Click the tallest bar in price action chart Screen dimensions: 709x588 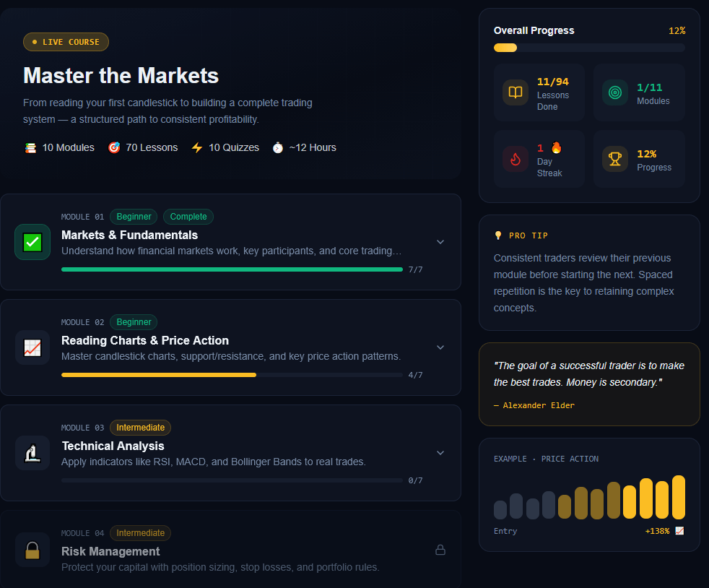[x=679, y=497]
